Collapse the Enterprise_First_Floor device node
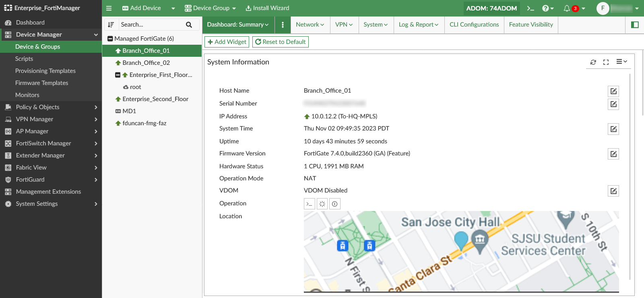 pos(118,75)
